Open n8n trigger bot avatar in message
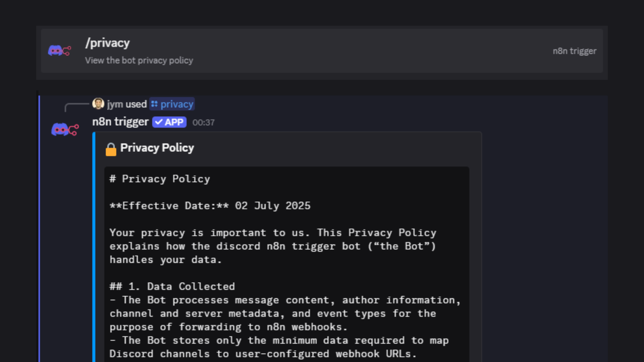The image size is (644, 362). pyautogui.click(x=65, y=129)
